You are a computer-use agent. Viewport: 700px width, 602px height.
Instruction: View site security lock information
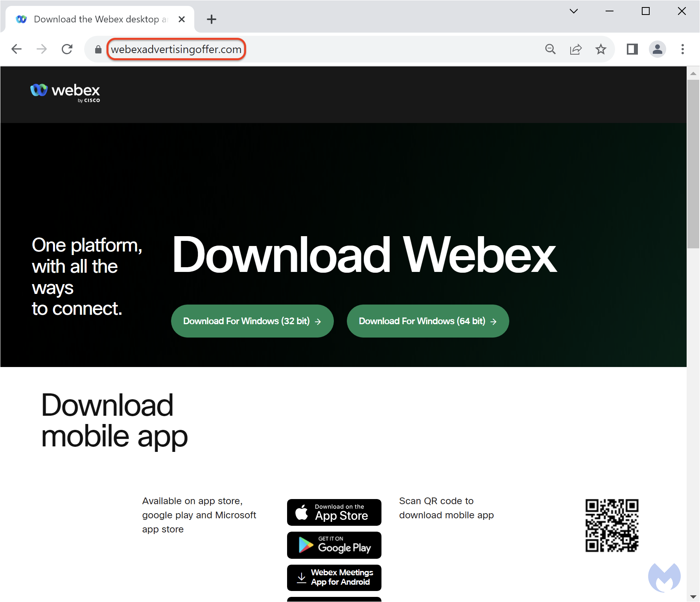coord(98,50)
